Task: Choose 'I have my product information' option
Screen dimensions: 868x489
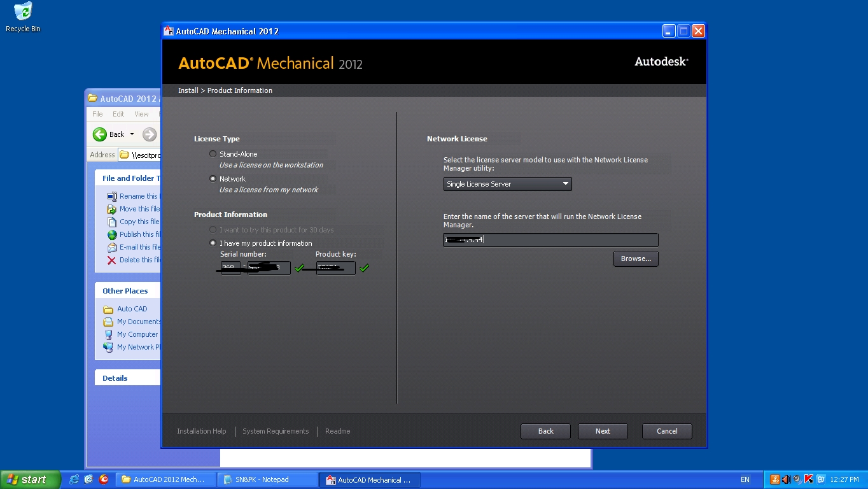Action: coord(213,243)
